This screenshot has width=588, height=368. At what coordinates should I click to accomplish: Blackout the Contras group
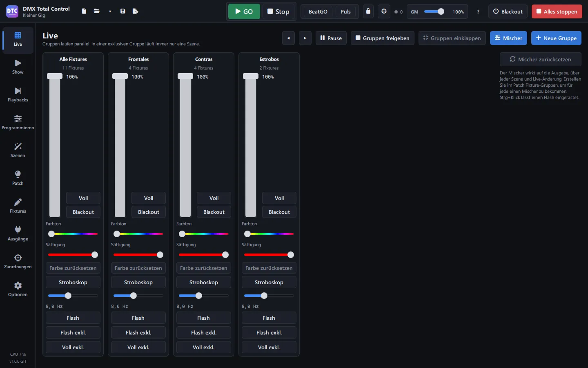(x=214, y=212)
